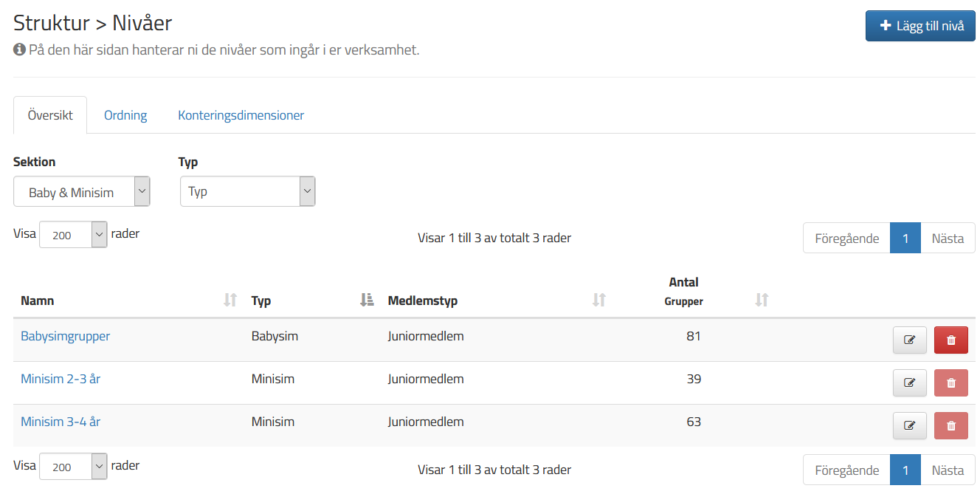Open the Konteringsdimensioner tab
Screen dimensions: 980x494
click(x=241, y=115)
